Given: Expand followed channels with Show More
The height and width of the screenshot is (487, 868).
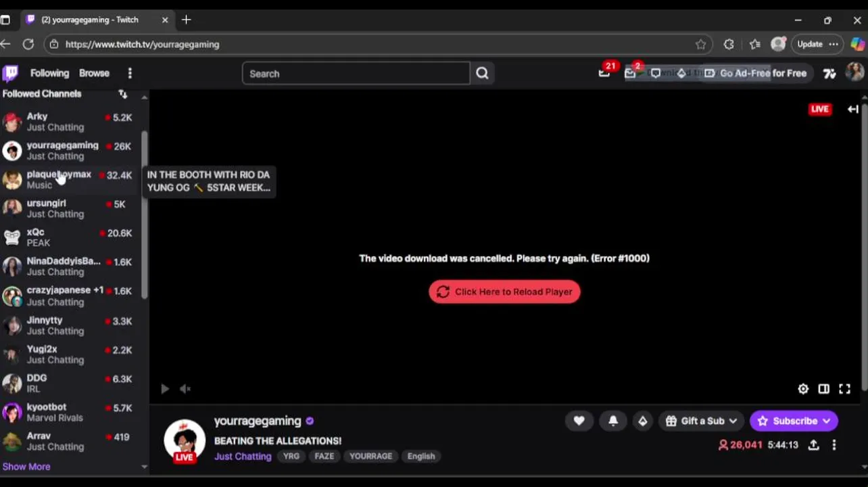Looking at the screenshot, I should coord(26,467).
